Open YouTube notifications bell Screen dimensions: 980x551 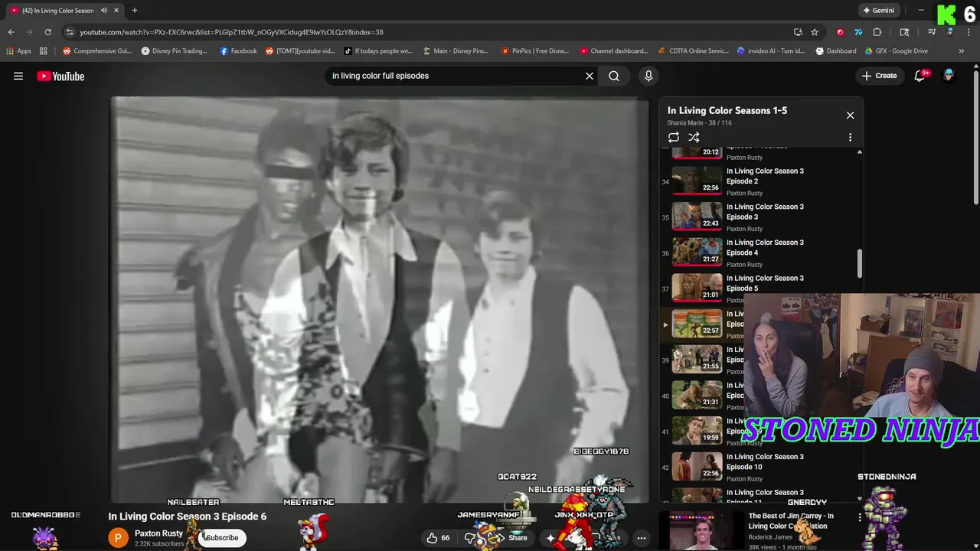pos(920,76)
